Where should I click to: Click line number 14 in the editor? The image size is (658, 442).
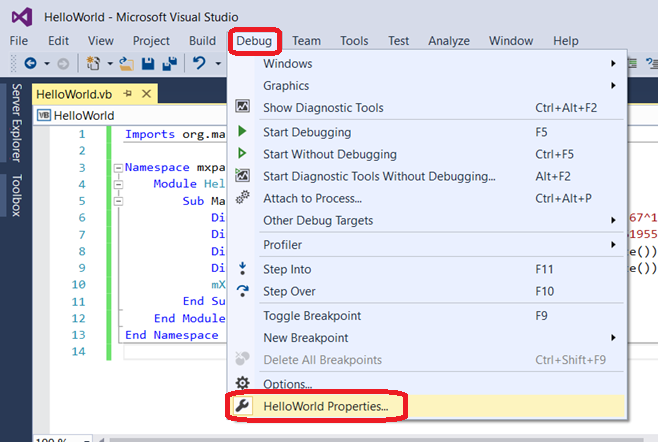[x=78, y=351]
